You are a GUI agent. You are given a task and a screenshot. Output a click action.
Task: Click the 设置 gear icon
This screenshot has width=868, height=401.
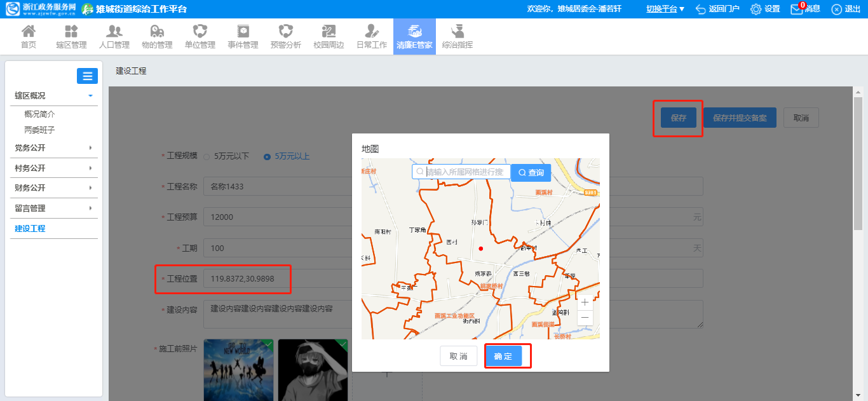(756, 9)
